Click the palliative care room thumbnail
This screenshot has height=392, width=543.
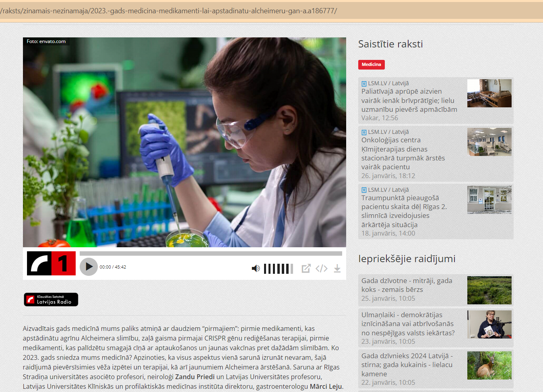point(489,93)
